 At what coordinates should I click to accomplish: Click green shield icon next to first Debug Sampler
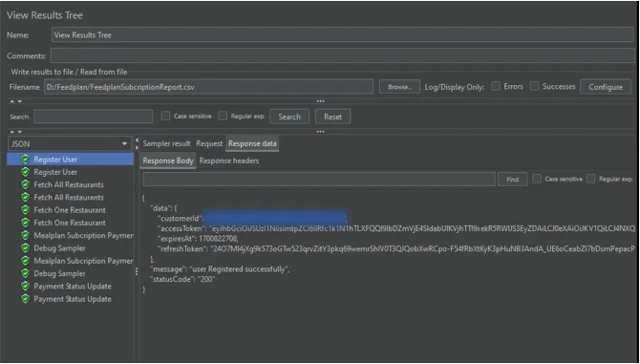(25, 248)
